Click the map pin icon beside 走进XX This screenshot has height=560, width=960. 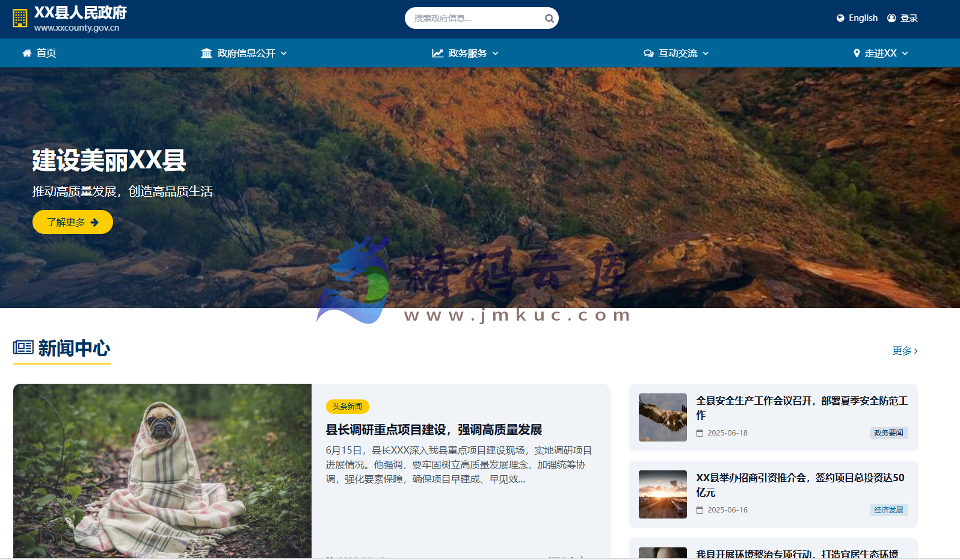coord(857,53)
